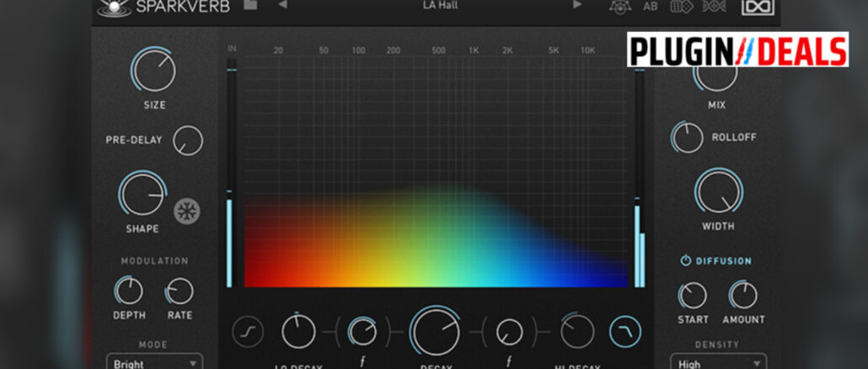Adjust the modulation Rate knob

(x=179, y=291)
